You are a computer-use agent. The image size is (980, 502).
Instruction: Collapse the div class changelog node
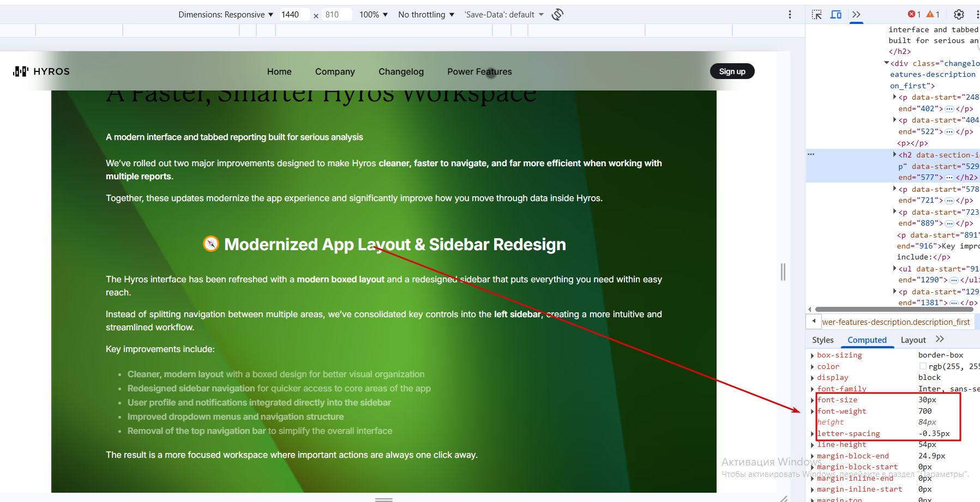tap(887, 63)
